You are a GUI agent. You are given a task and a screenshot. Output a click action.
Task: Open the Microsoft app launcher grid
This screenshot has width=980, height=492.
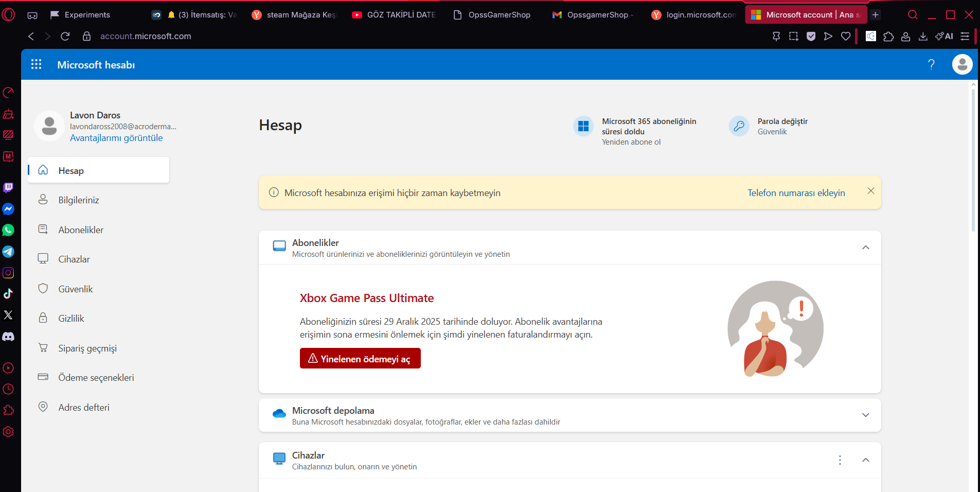coord(36,64)
